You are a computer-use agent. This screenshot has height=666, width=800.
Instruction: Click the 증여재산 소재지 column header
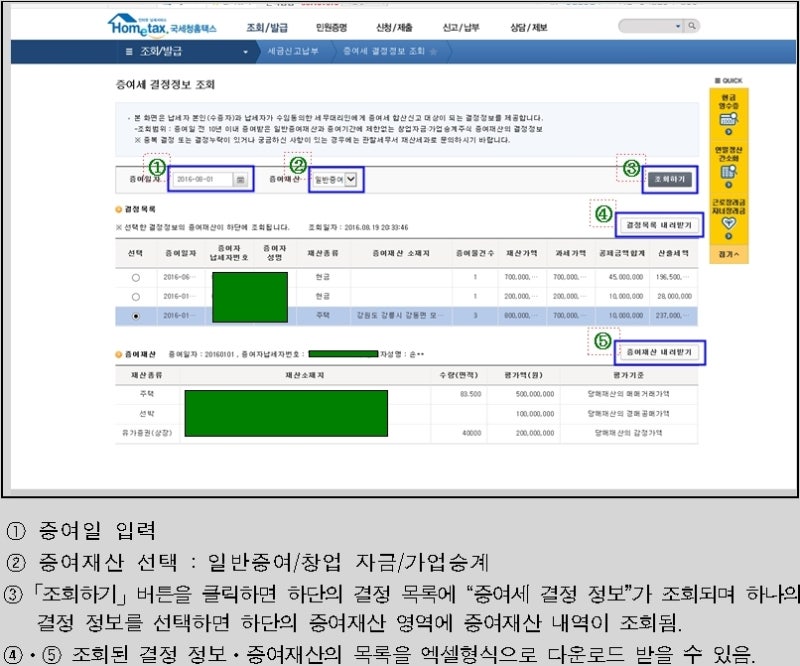pyautogui.click(x=401, y=253)
